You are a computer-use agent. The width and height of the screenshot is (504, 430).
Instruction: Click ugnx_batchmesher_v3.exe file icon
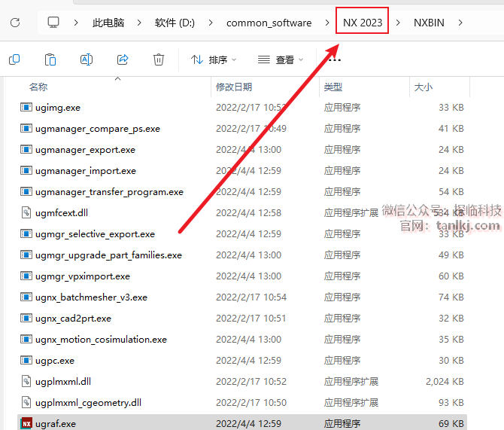pos(26,297)
